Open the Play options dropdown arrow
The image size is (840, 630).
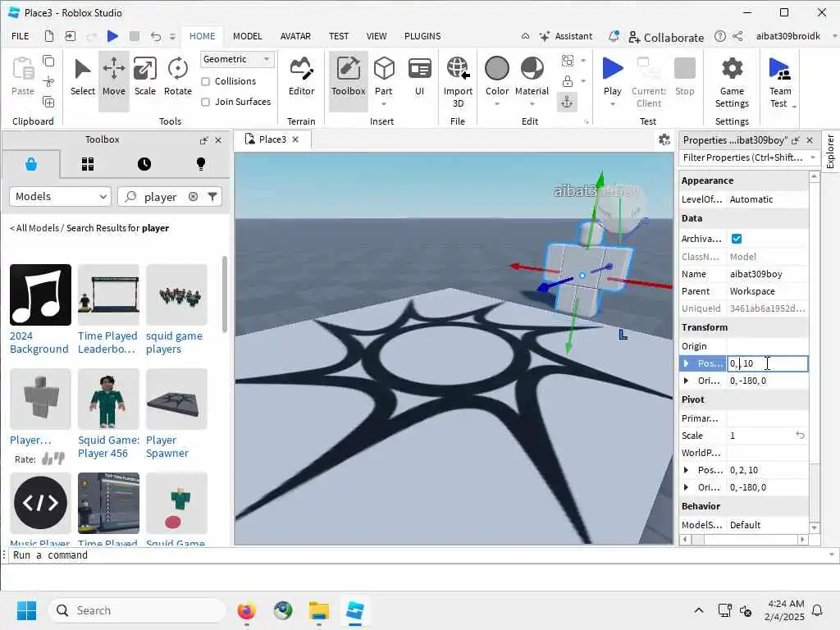coord(612,104)
